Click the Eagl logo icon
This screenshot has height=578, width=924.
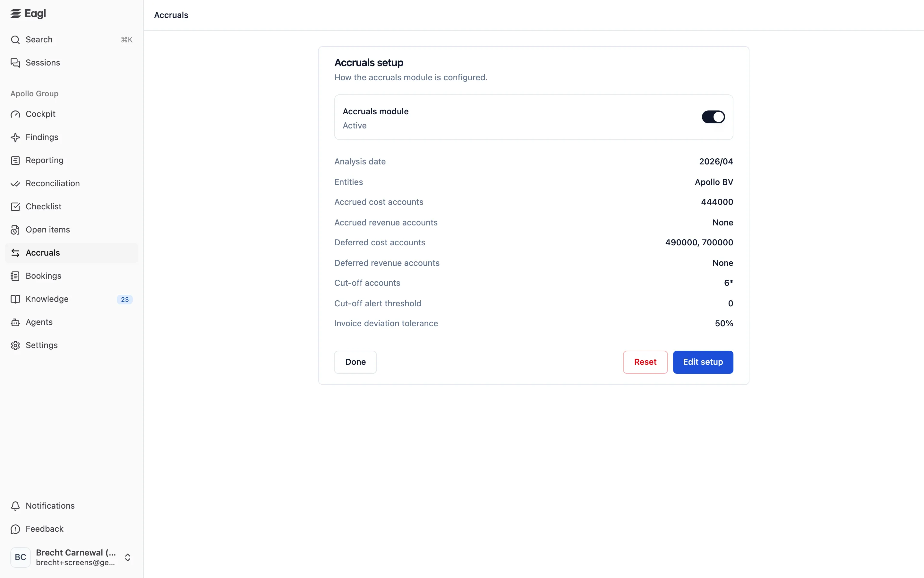tap(15, 14)
